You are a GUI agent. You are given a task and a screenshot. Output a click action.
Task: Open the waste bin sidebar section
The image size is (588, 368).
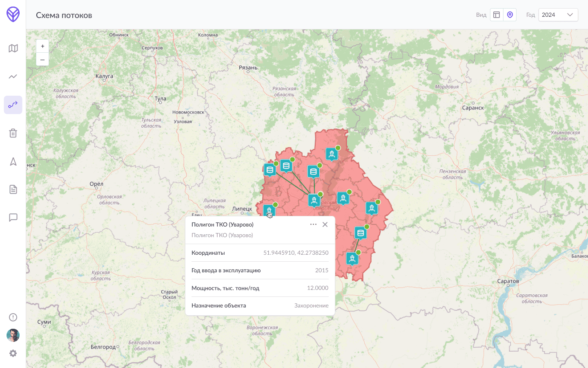point(13,133)
